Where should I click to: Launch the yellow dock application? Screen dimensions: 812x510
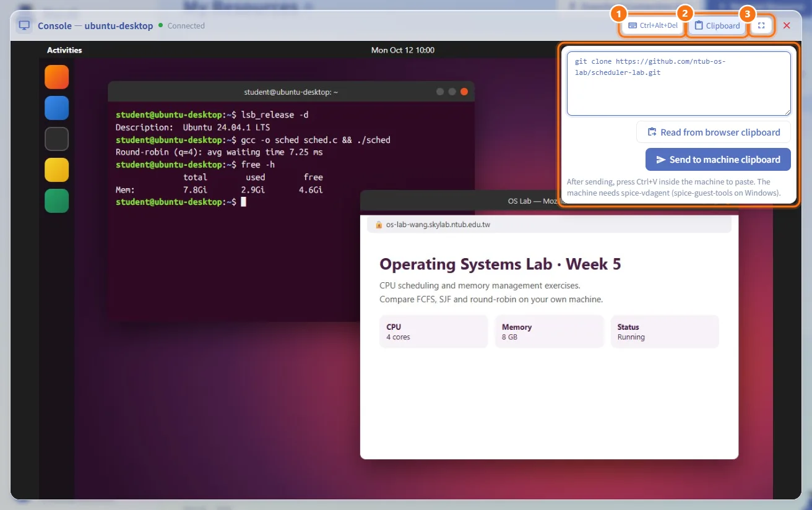point(57,170)
